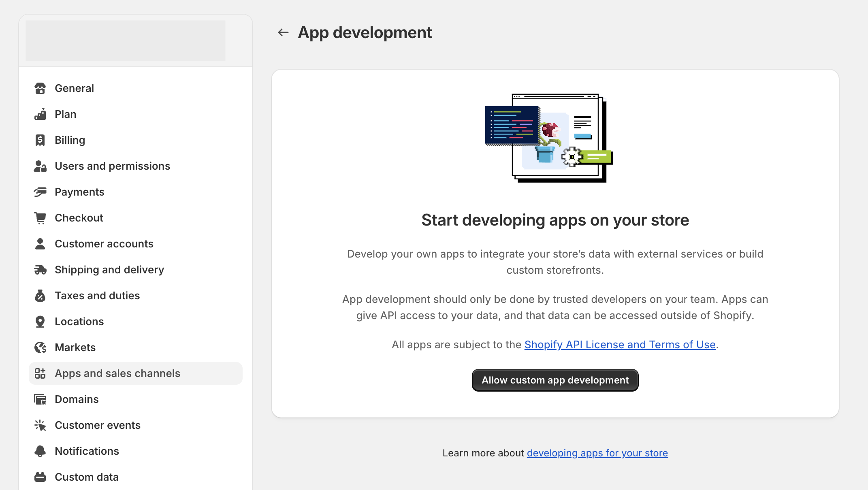Click the Billing receipt icon
Viewport: 868px width, 490px height.
tap(40, 140)
